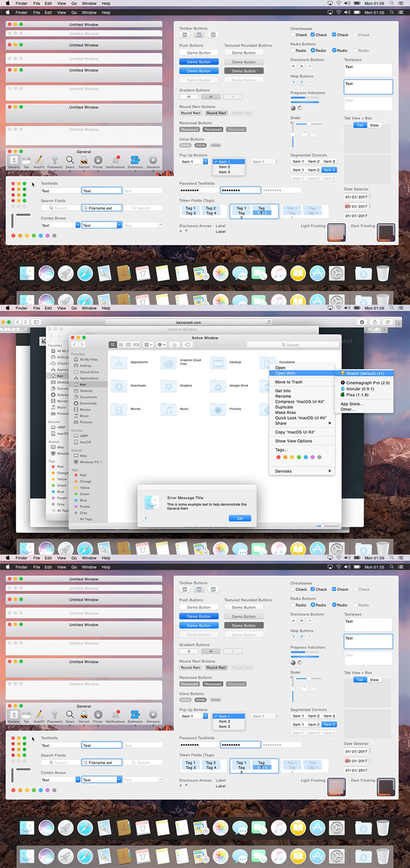Open the Creative Cloud Files folder
Screen dimensions: 410x868
(x=169, y=363)
